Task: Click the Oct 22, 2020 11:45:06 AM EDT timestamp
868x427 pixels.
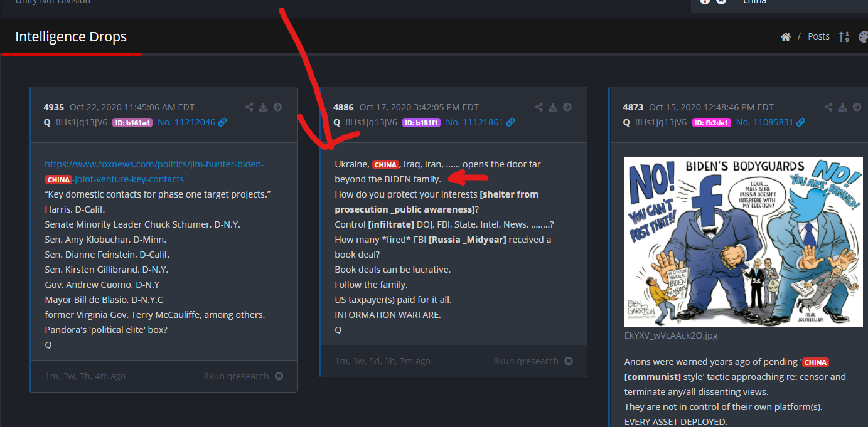Action: [x=132, y=107]
